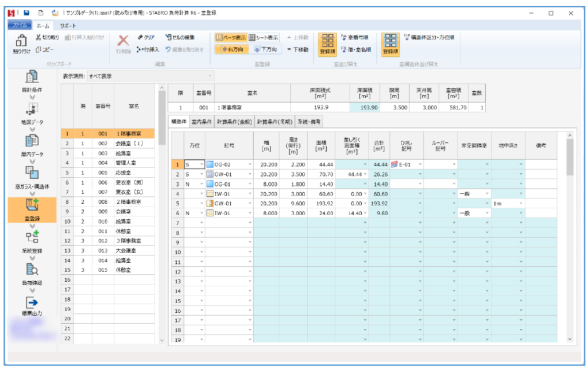Image resolution: width=588 pixels, height=369 pixels.
Task: Open the ファイル menu tab
Action: (20, 26)
